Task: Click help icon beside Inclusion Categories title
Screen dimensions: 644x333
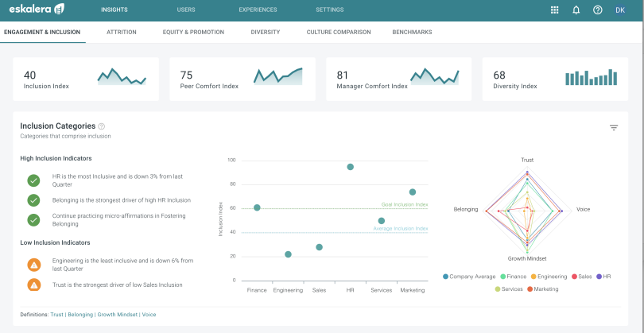Action: tap(102, 126)
